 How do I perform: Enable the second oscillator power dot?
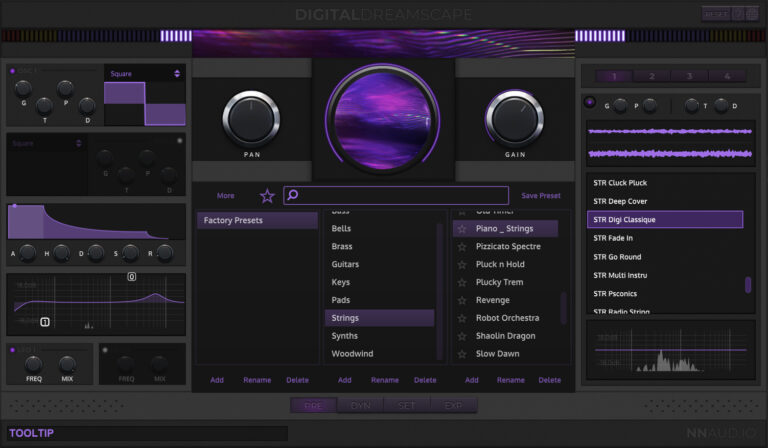pyautogui.click(x=180, y=141)
